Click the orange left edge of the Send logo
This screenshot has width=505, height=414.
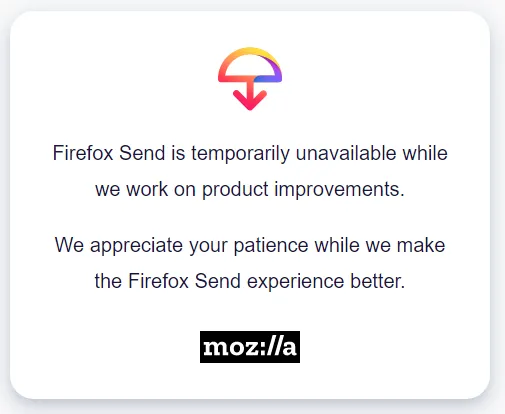(224, 70)
